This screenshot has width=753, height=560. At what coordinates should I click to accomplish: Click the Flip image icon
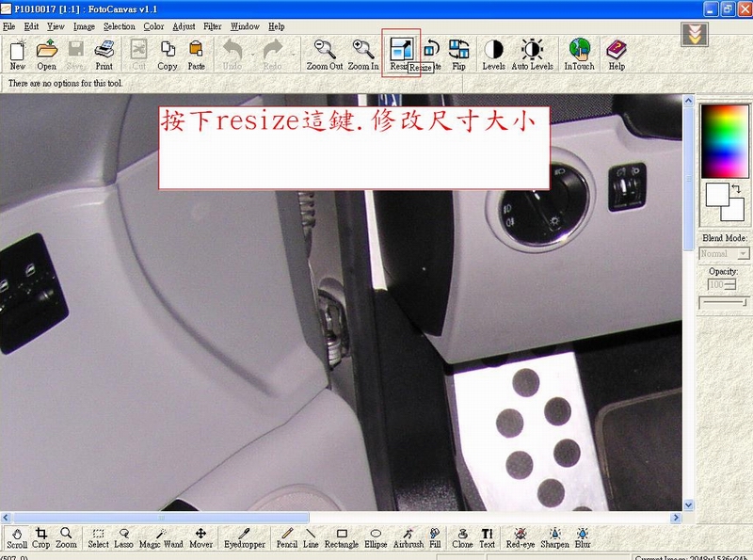point(458,53)
